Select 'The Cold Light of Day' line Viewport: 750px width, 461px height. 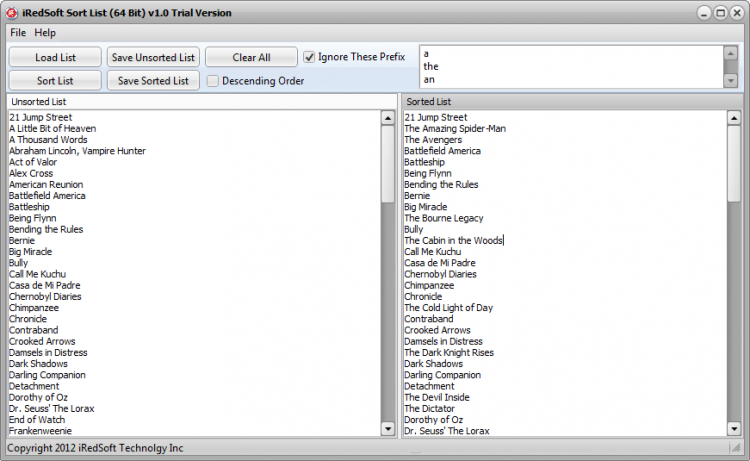(x=449, y=307)
